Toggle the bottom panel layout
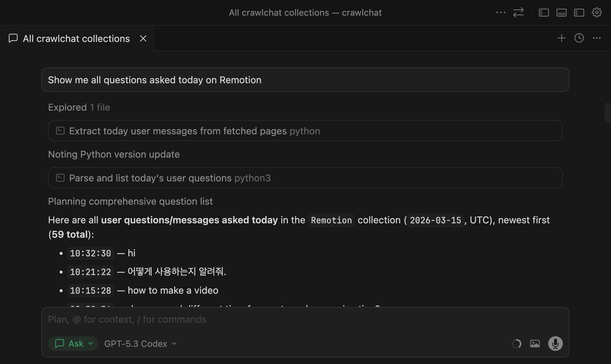Image resolution: width=611 pixels, height=364 pixels. (x=561, y=13)
